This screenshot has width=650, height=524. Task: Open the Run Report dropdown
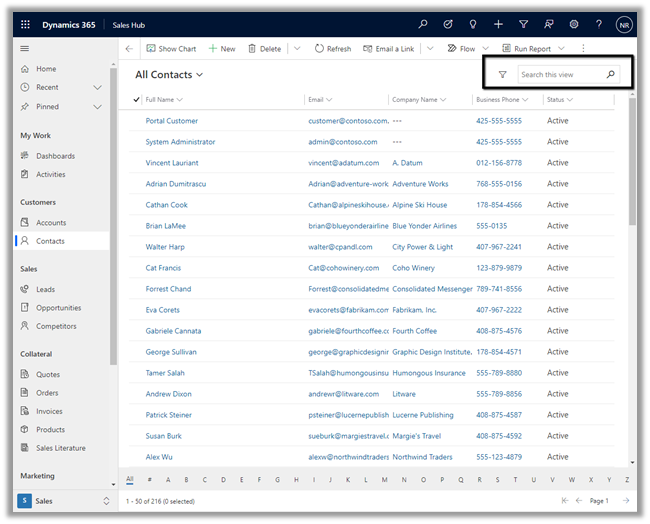(561, 48)
